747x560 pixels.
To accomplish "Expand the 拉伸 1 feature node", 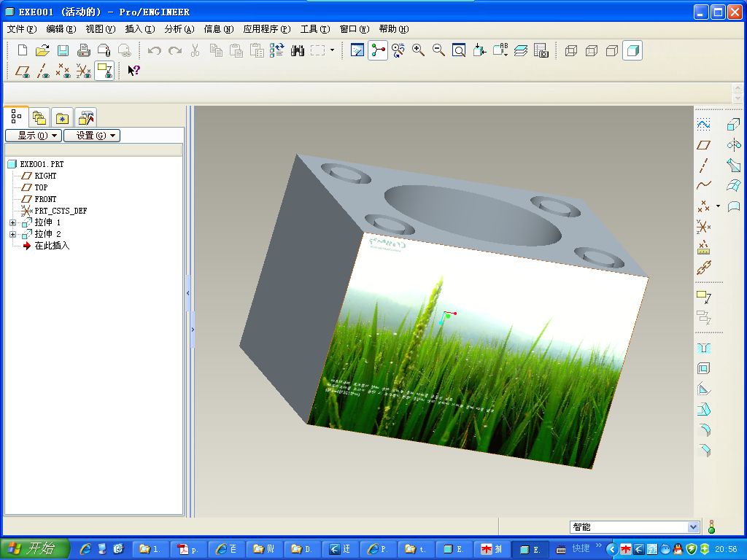I will pos(13,223).
